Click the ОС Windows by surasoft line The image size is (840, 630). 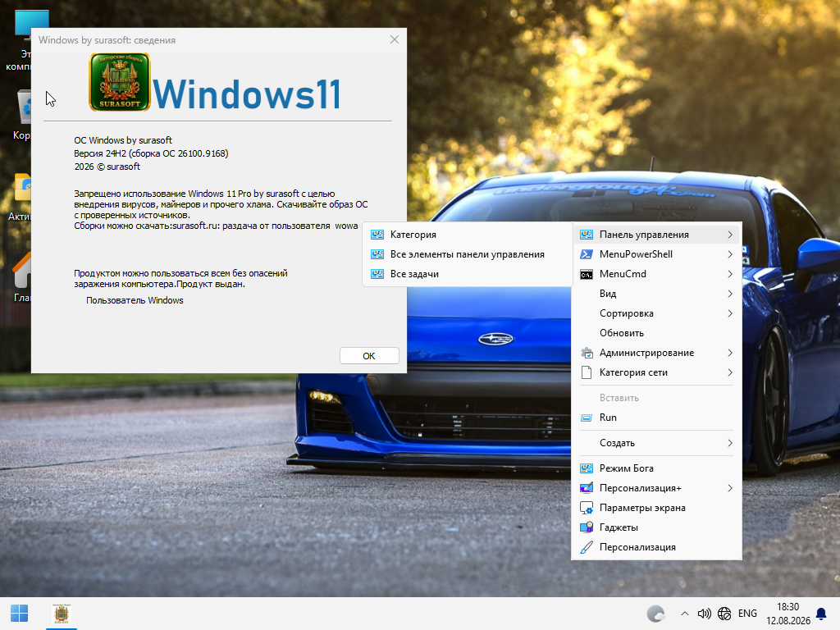click(123, 140)
